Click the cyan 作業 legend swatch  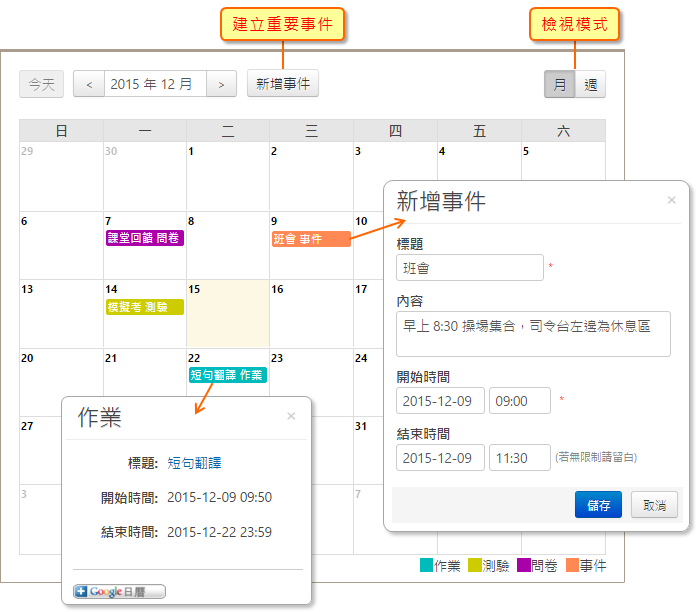coord(426,566)
